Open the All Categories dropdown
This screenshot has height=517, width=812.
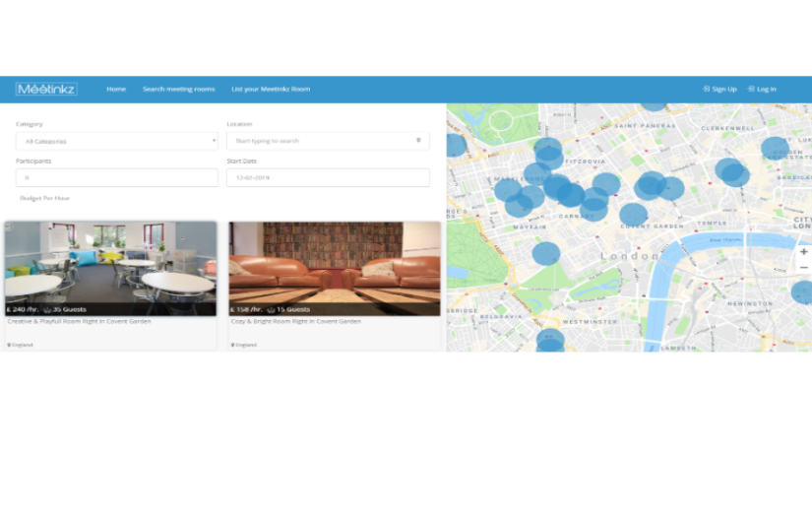116,141
